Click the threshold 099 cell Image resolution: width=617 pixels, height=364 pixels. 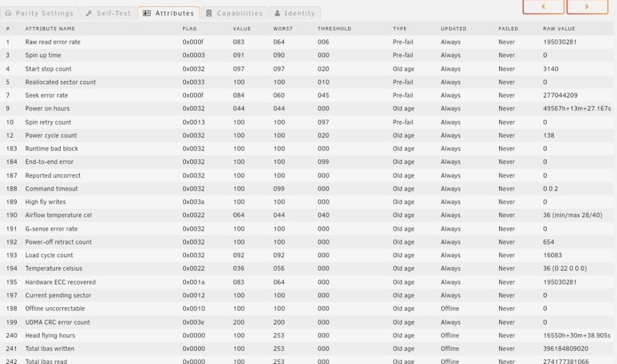[x=323, y=162]
